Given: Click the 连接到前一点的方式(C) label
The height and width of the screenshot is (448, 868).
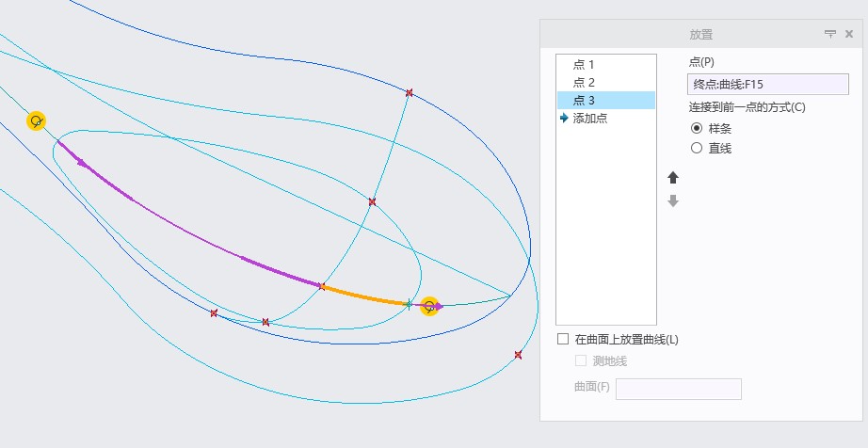Looking at the screenshot, I should [747, 106].
